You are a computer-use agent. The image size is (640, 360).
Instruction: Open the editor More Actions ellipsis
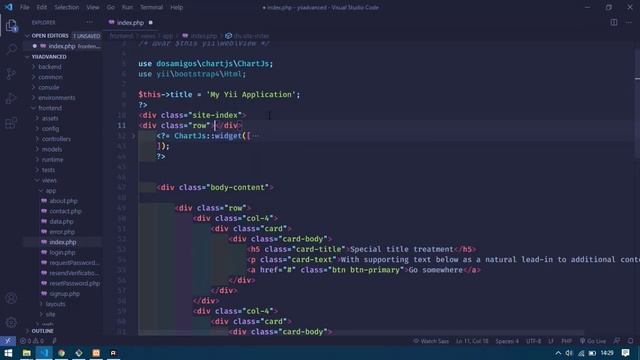click(x=629, y=22)
